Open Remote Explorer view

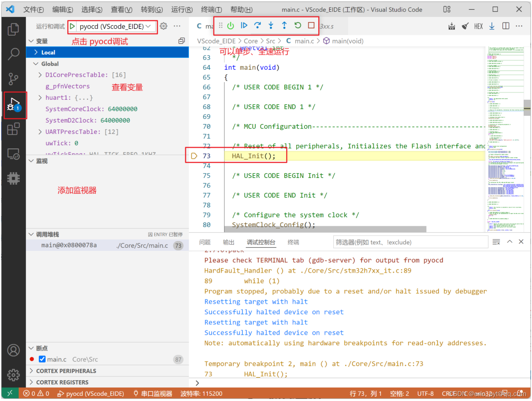13,154
